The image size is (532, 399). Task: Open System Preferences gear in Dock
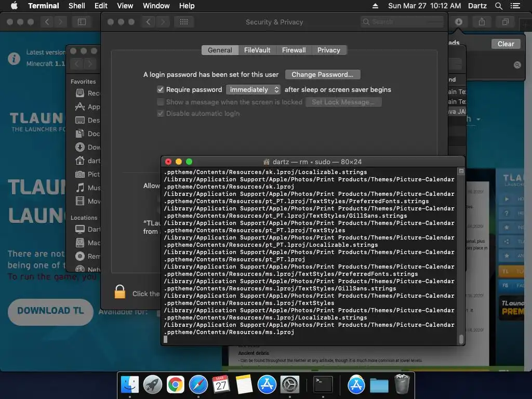point(289,384)
